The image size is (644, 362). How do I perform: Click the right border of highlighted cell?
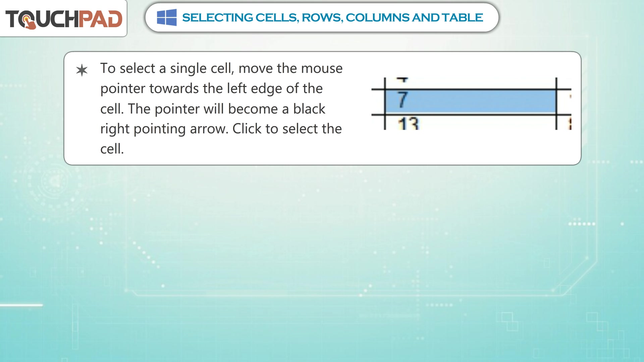pos(556,101)
